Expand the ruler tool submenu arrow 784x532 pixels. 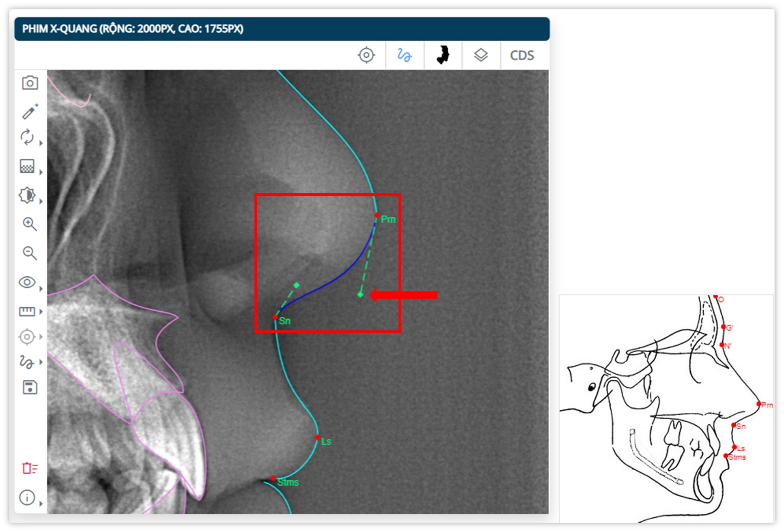[x=41, y=312]
